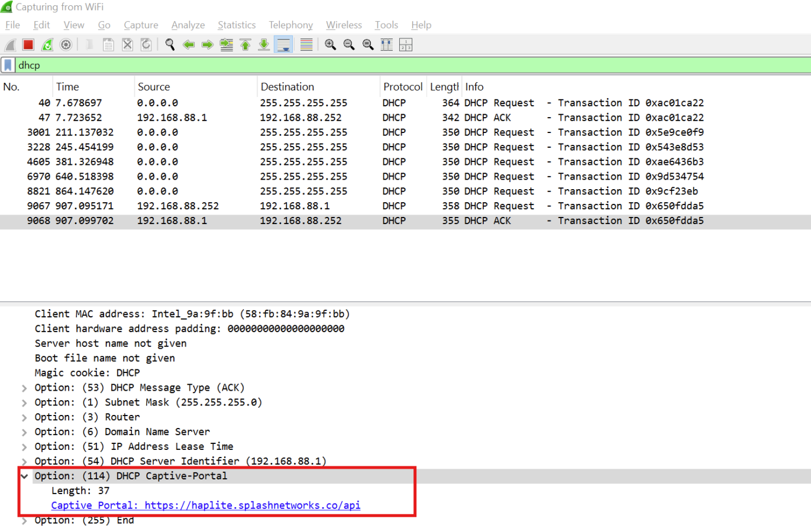Click the save capture file icon
This screenshot has width=811, height=532.
108,45
